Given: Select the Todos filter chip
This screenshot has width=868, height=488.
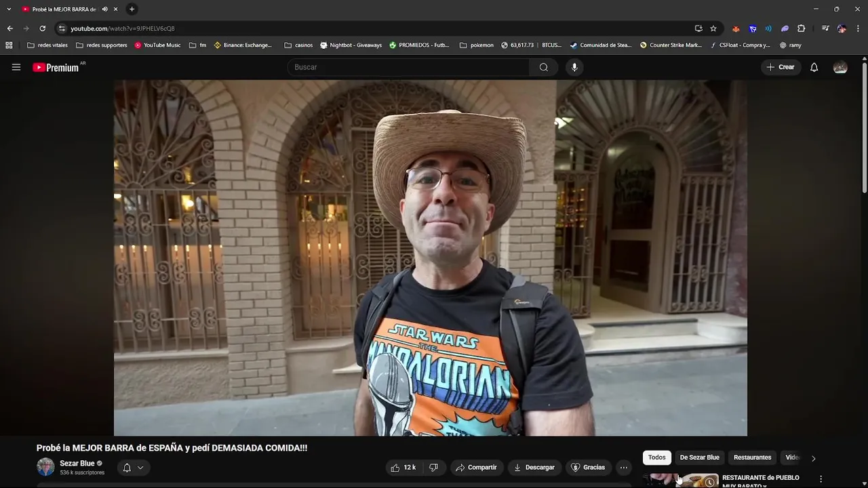Looking at the screenshot, I should (x=657, y=457).
